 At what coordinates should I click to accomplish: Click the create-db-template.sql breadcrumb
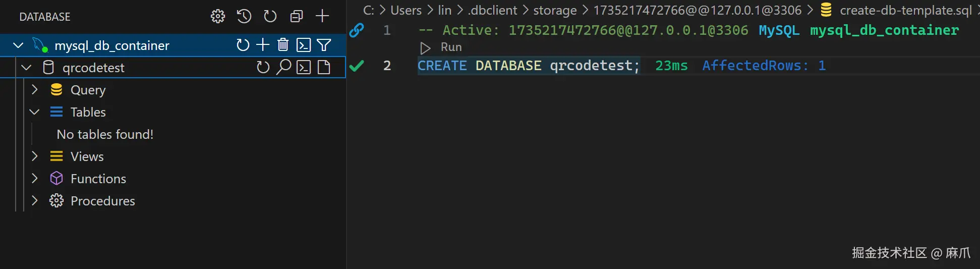[905, 11]
